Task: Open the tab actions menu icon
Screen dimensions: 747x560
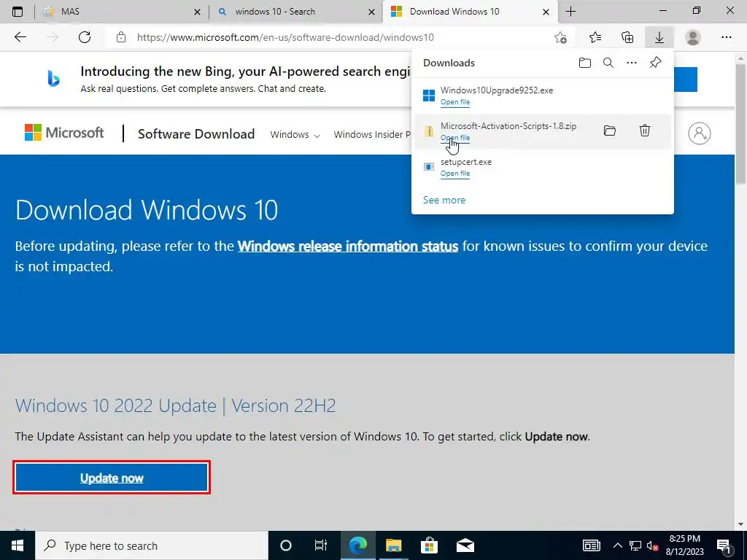Action: point(18,12)
